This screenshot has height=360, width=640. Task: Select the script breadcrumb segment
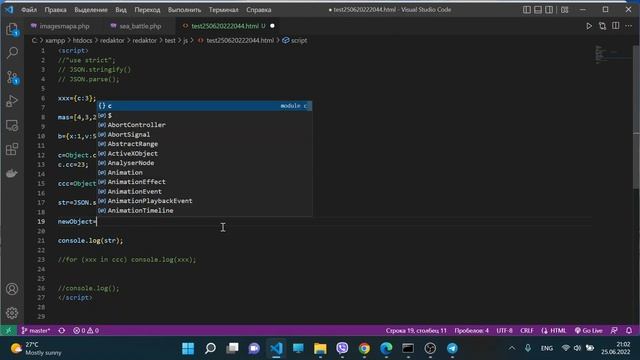pos(299,40)
